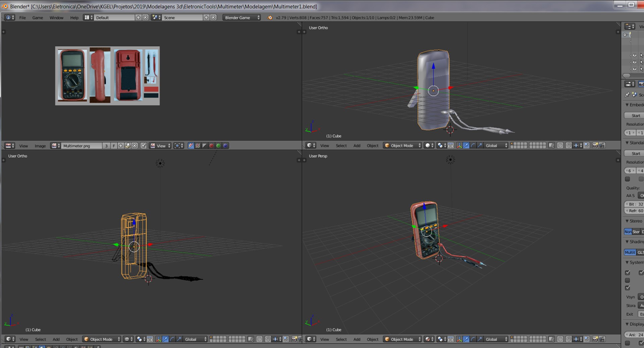Screen dimensions: 644x348
Task: Open Global orientation dropdown in bottom-right viewport
Action: [496, 339]
